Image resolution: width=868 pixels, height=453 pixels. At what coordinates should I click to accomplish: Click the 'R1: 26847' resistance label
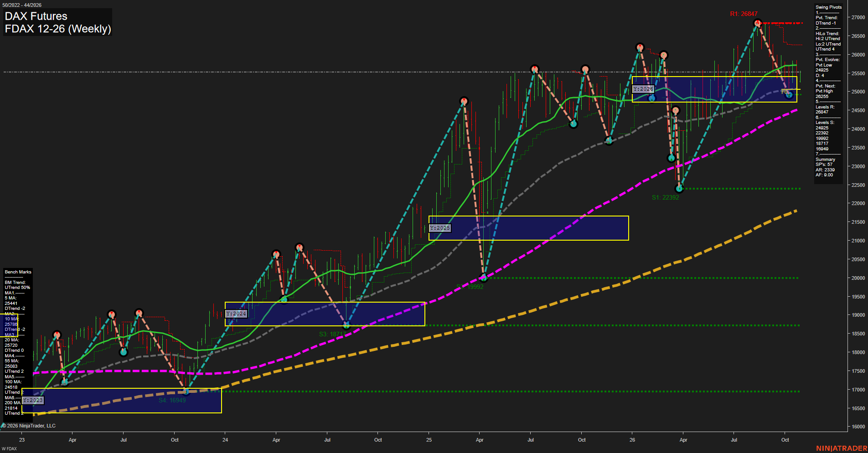[744, 14]
